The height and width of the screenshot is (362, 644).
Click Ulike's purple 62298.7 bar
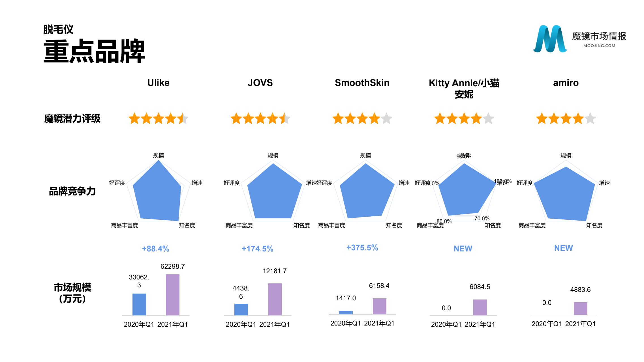point(172,295)
